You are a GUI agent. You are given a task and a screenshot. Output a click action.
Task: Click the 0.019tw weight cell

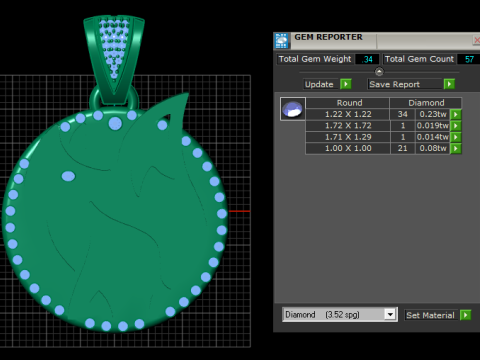[x=433, y=126]
